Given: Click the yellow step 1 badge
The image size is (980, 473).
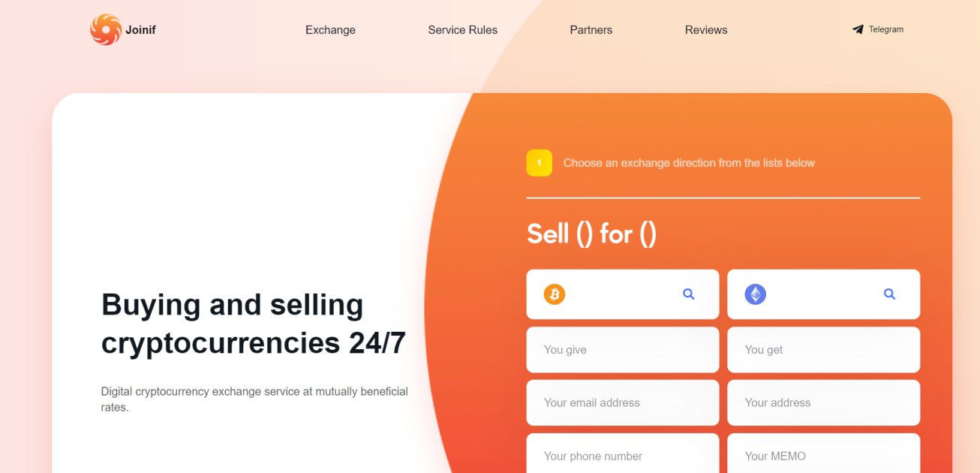Looking at the screenshot, I should (539, 163).
